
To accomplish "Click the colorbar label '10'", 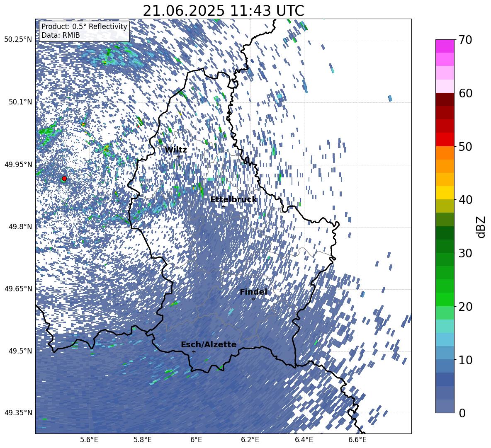I will 465,360.
